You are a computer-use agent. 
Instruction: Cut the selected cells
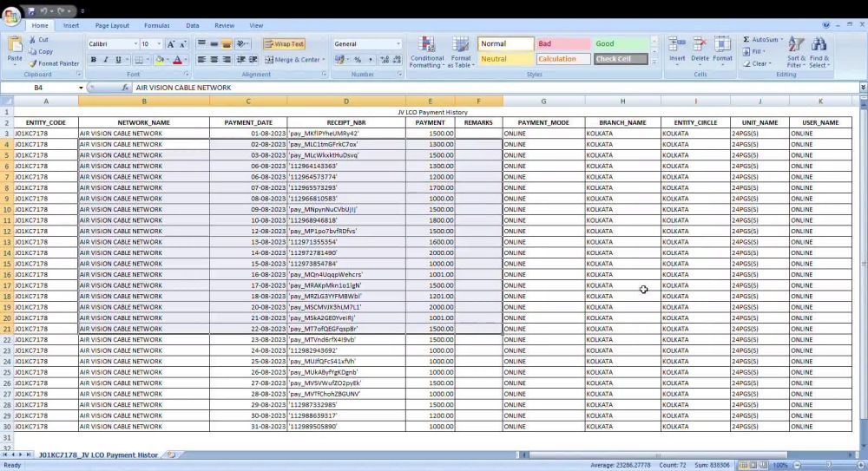point(38,39)
